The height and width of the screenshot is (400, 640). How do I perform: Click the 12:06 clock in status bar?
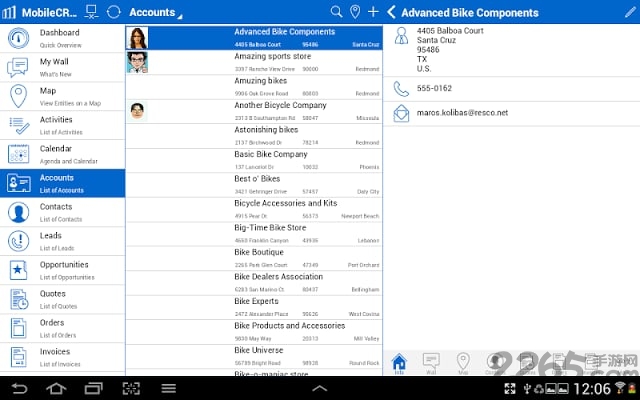pyautogui.click(x=592, y=389)
